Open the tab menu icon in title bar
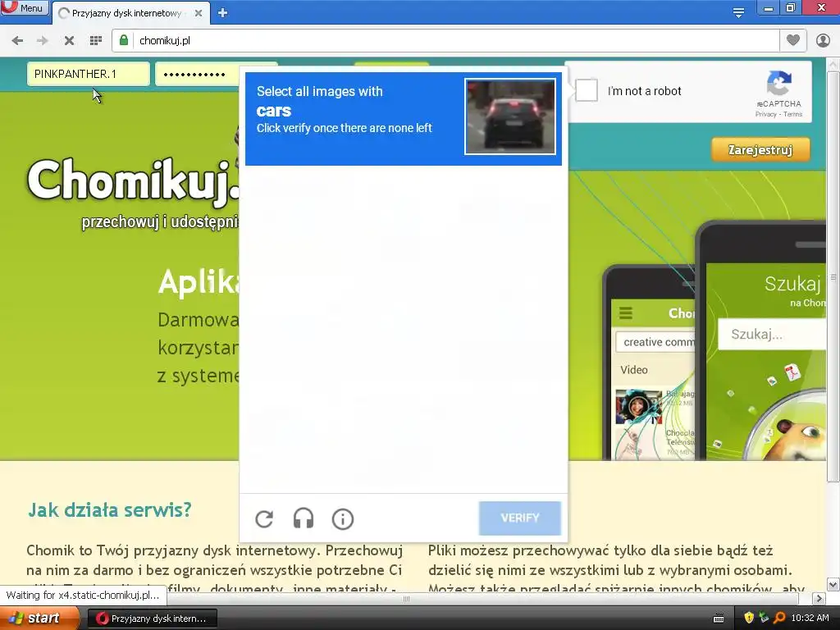 tap(739, 12)
